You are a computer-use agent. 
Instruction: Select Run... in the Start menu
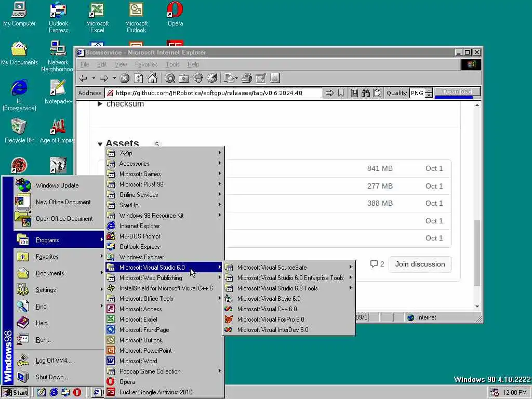59,340
